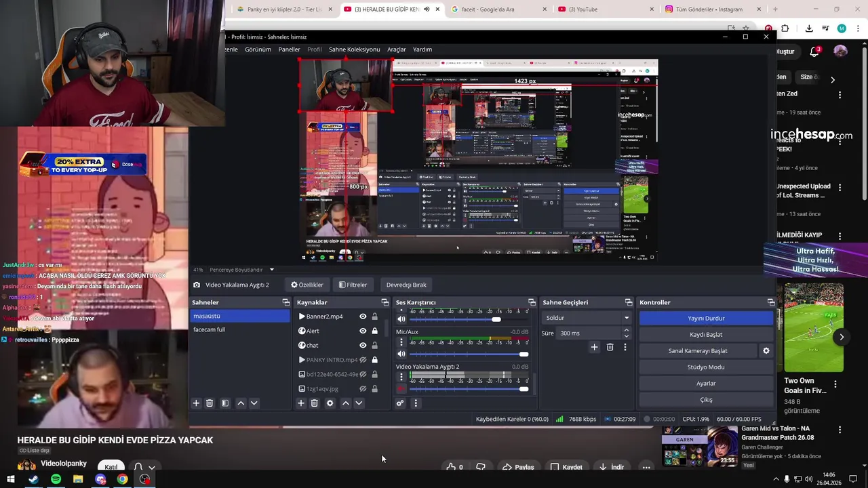Lock the Banner2.mp4 source
This screenshot has height=488, width=868.
[374, 317]
